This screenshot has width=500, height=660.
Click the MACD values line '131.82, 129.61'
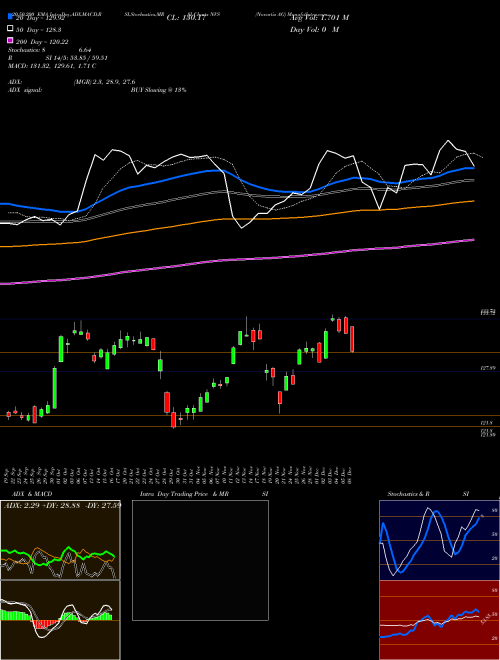point(52,66)
